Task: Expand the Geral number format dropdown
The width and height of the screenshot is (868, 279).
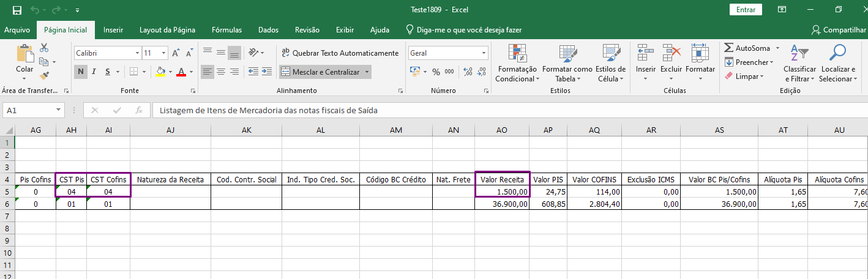Action: [484, 53]
